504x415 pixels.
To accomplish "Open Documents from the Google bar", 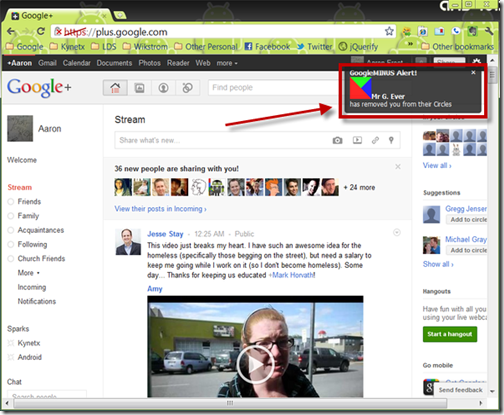I will (x=114, y=63).
